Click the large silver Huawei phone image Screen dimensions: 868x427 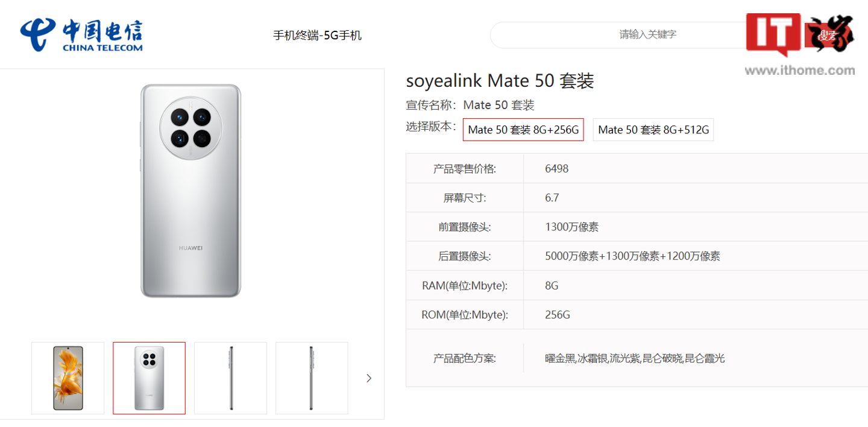(x=191, y=191)
